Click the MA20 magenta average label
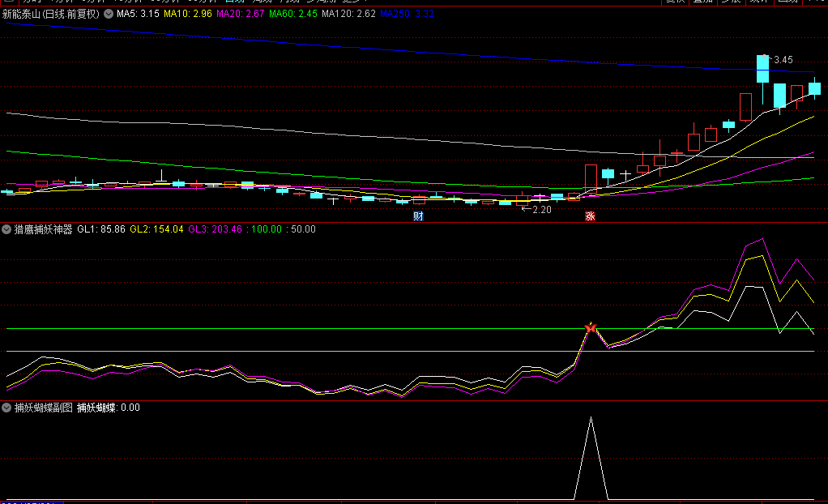The width and height of the screenshot is (828, 504). pyautogui.click(x=241, y=14)
